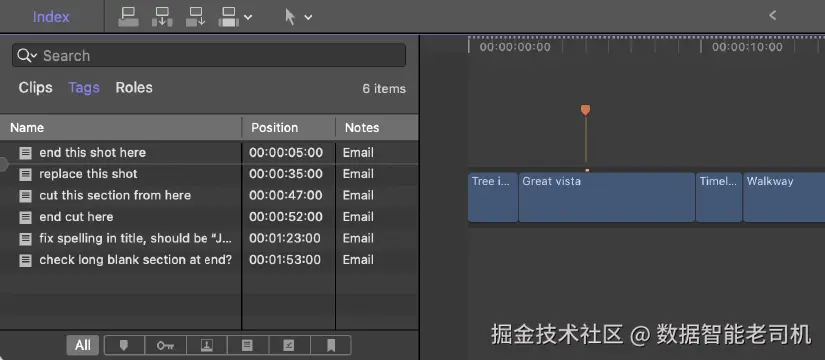Viewport: 825px width, 360px height.
Task: Select the "Great vista" clip in timeline
Action: (x=607, y=197)
